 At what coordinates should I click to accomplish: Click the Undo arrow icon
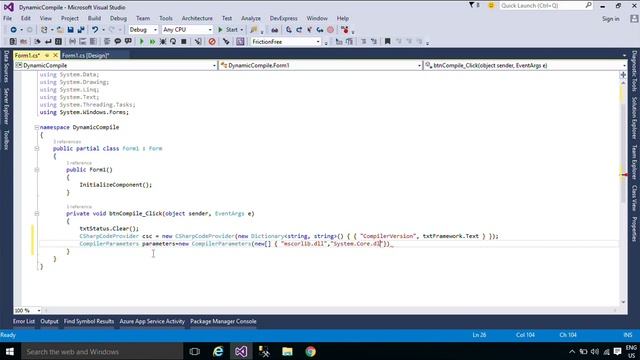(x=95, y=30)
